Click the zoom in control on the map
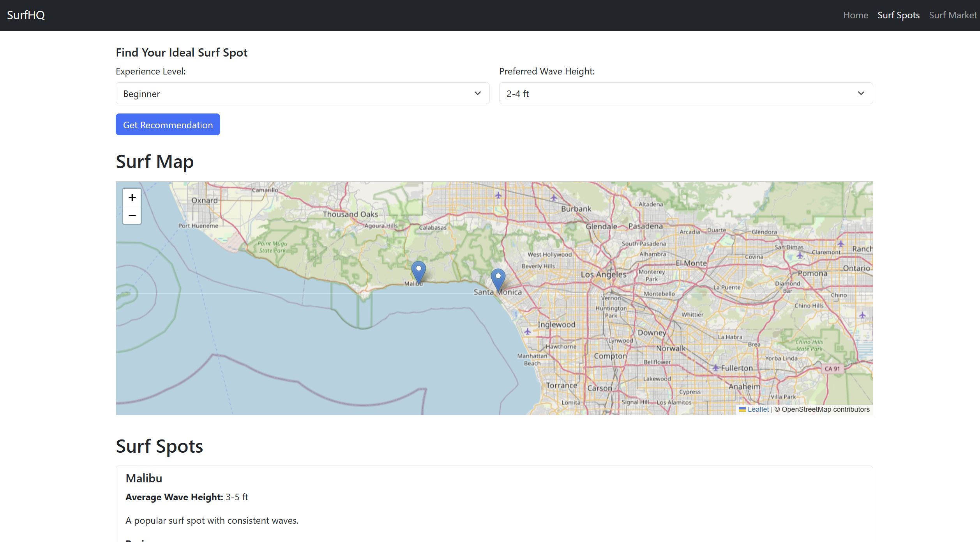The width and height of the screenshot is (980, 542). point(132,197)
